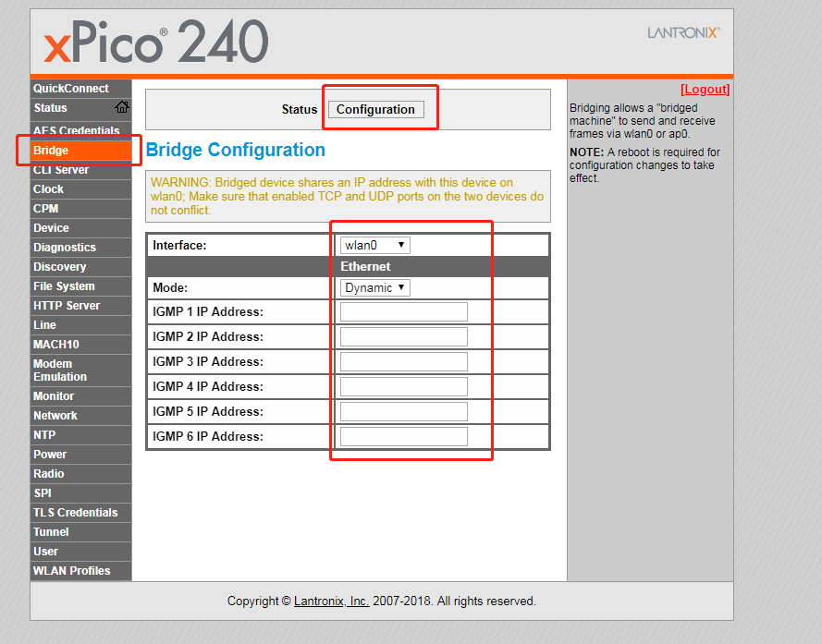Viewport: 822px width, 644px height.
Task: Click the IGMP 6 IP Address field
Action: point(404,436)
